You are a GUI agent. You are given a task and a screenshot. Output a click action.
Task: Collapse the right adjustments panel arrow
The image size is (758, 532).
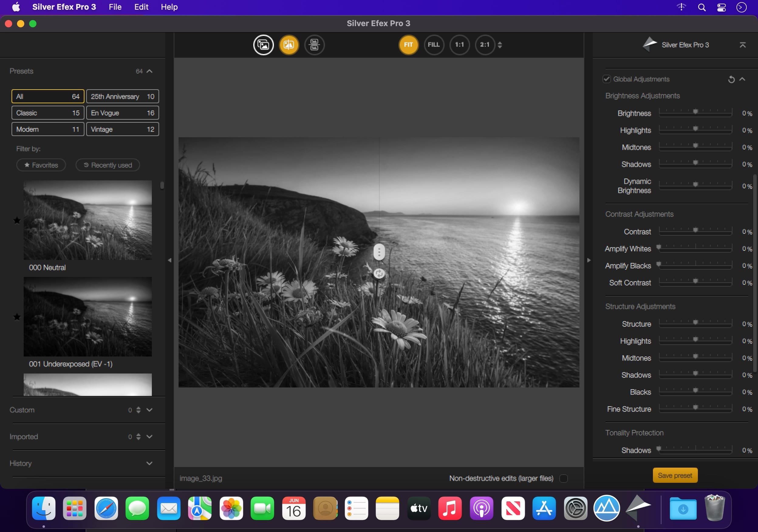point(589,261)
